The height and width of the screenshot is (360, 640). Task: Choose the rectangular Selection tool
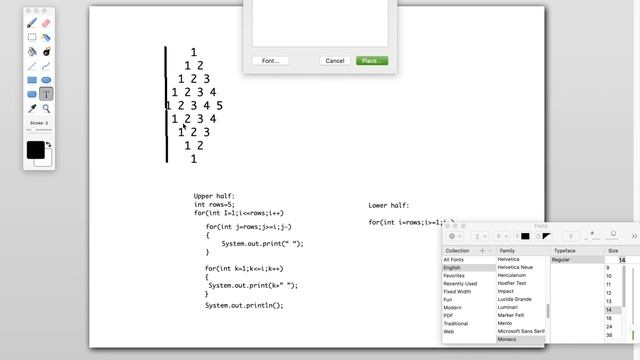tap(32, 37)
